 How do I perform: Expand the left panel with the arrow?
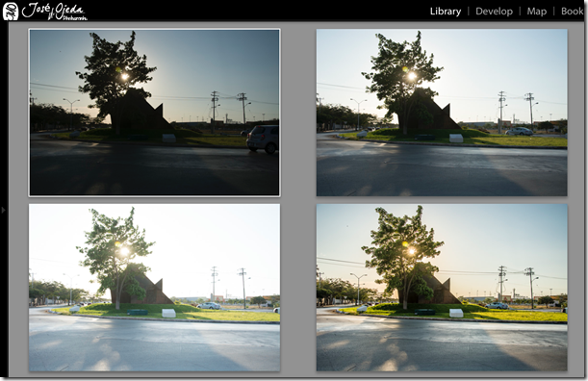4,210
